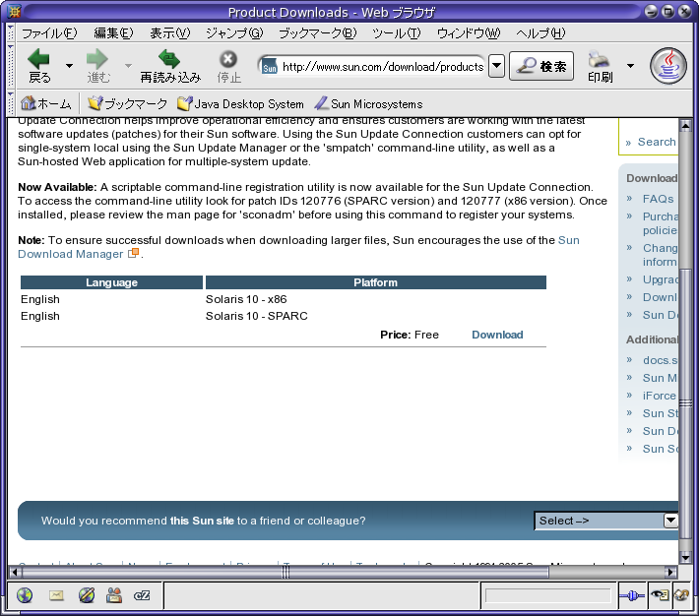
Task: Go back with the 戻る arrow
Action: click(x=39, y=66)
